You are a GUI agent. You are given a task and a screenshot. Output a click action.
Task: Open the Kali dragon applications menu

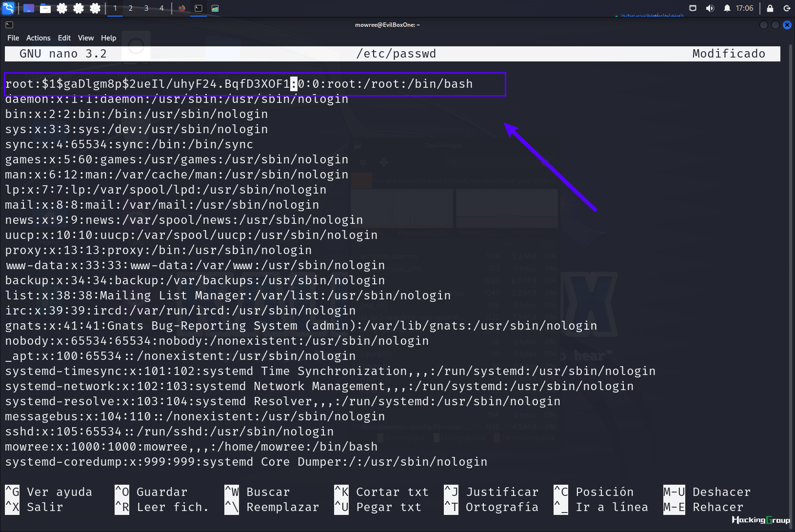pyautogui.click(x=8, y=8)
